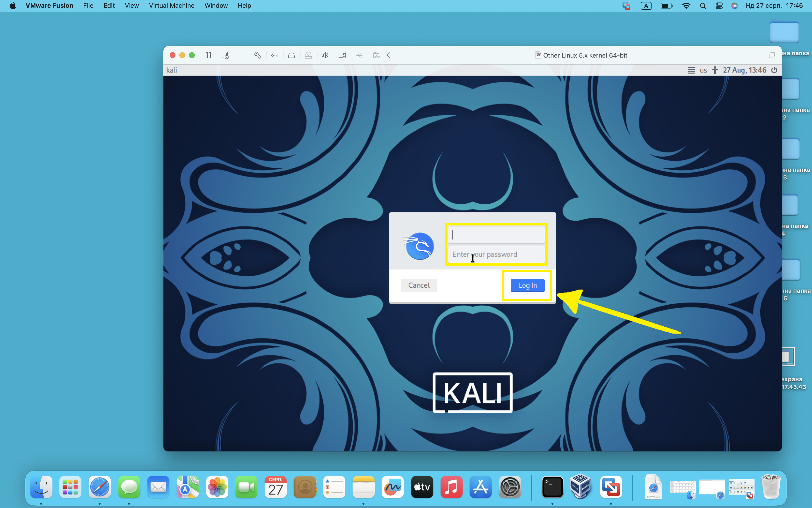Open Spotlight search magnifier icon
This screenshot has height=508, width=812.
703,6
